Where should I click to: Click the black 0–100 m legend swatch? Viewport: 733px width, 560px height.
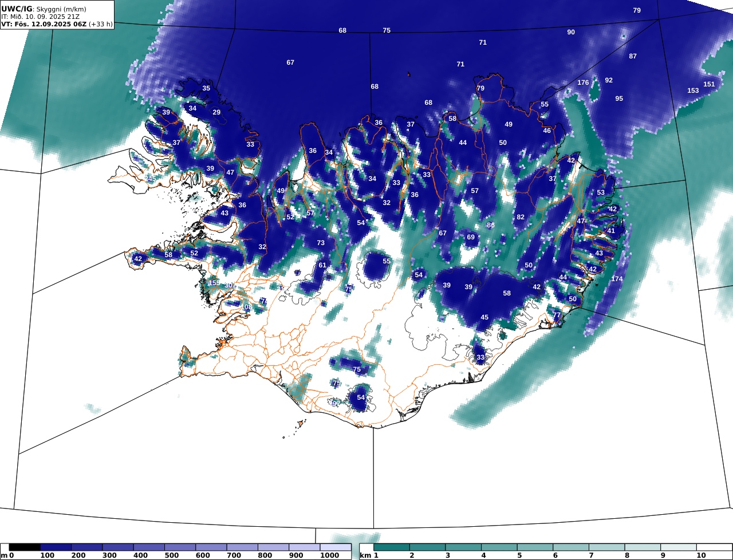click(x=25, y=547)
